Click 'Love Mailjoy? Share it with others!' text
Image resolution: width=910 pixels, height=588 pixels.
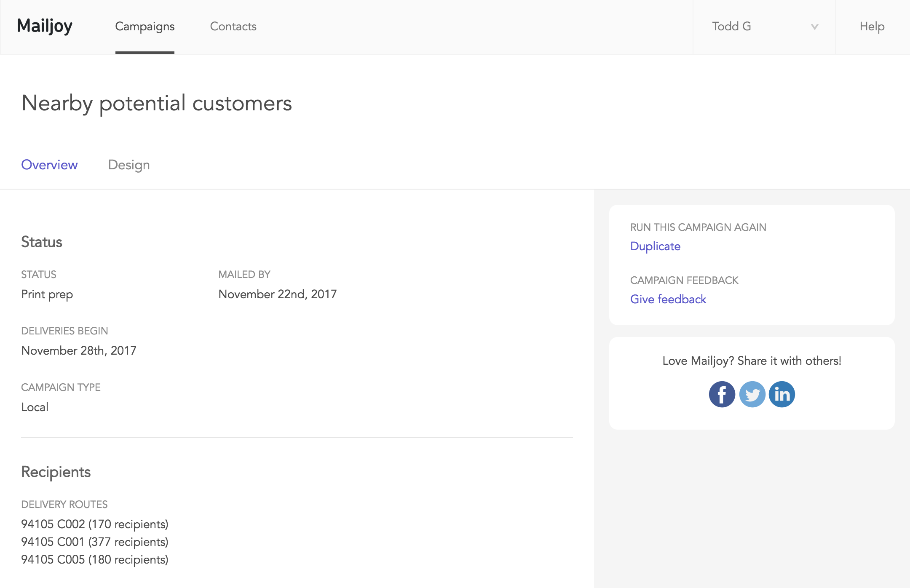752,361
